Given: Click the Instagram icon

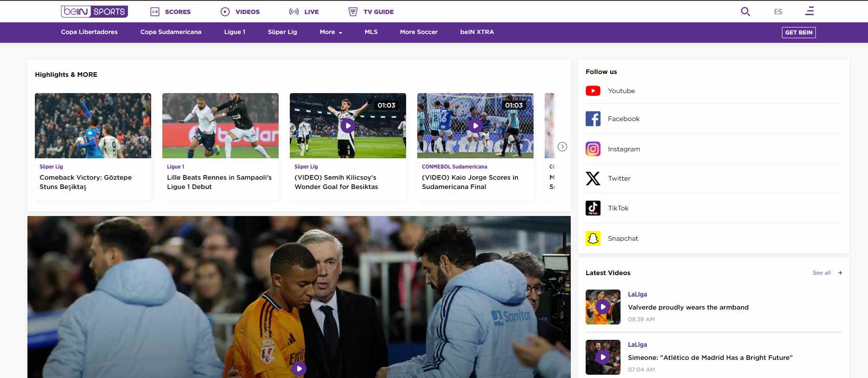Looking at the screenshot, I should [x=593, y=149].
